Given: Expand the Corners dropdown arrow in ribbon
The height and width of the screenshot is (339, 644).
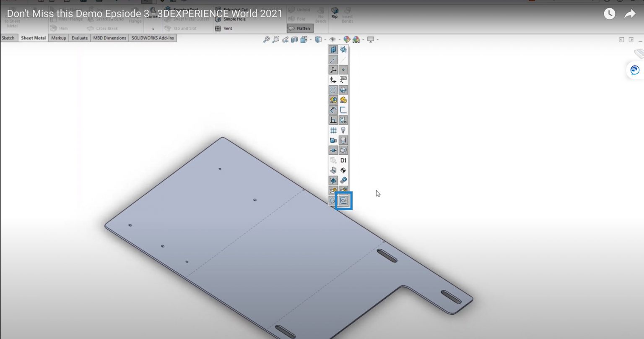Looking at the screenshot, I should pyautogui.click(x=153, y=29).
